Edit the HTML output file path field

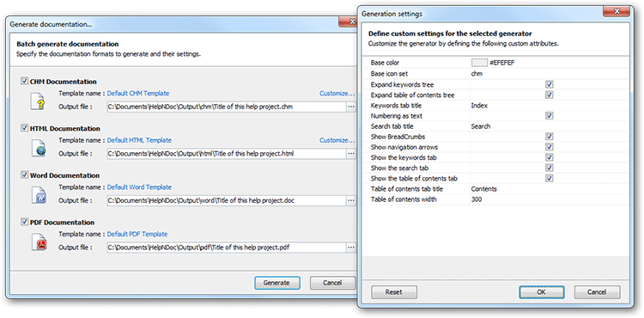point(227,154)
